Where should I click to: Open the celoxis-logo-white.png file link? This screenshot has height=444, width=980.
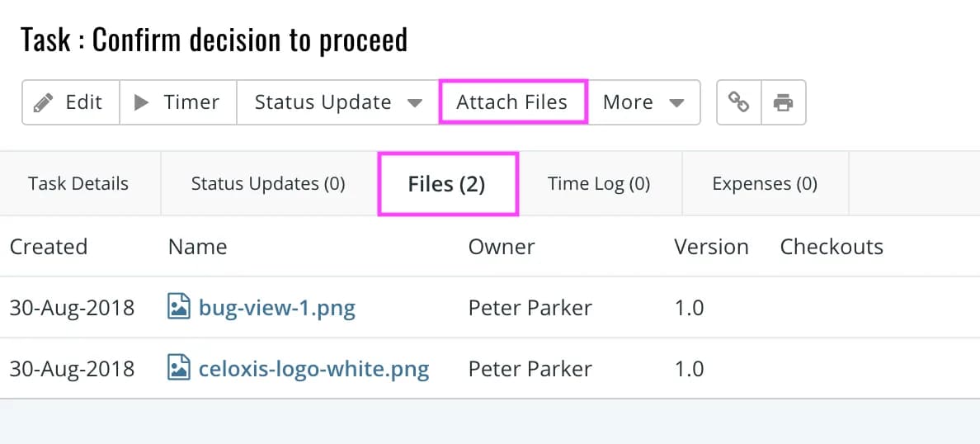(313, 369)
